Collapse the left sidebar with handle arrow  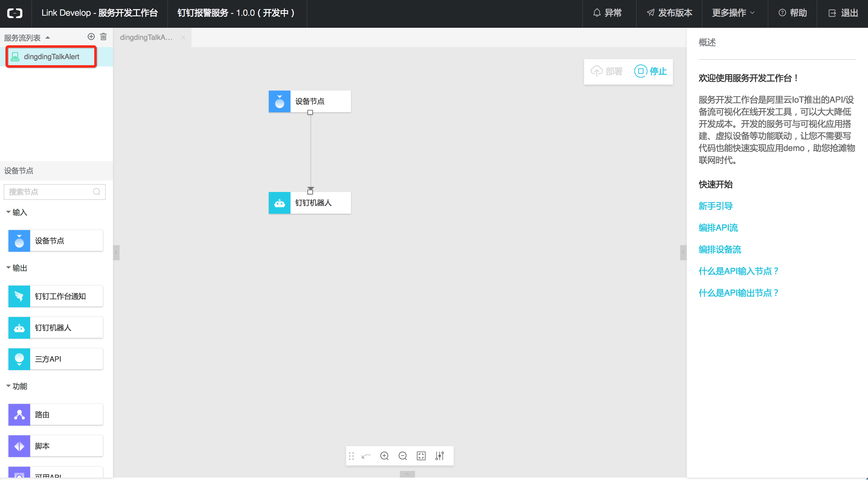click(x=116, y=253)
